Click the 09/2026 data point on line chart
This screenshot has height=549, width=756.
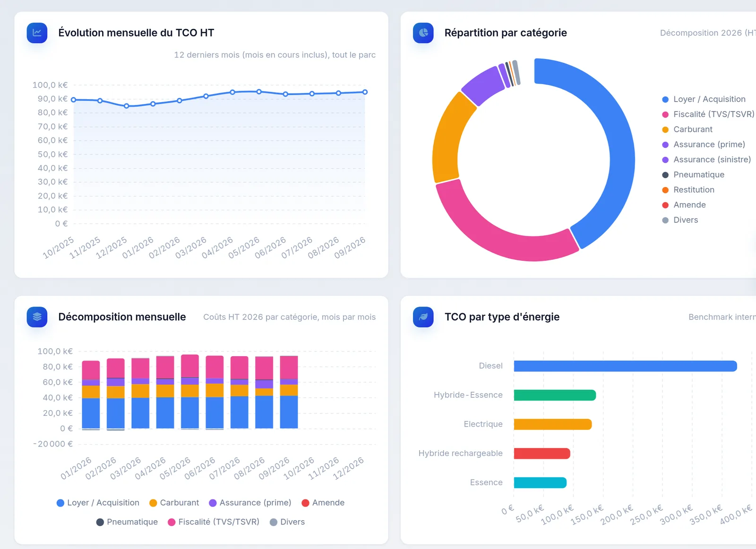[365, 92]
